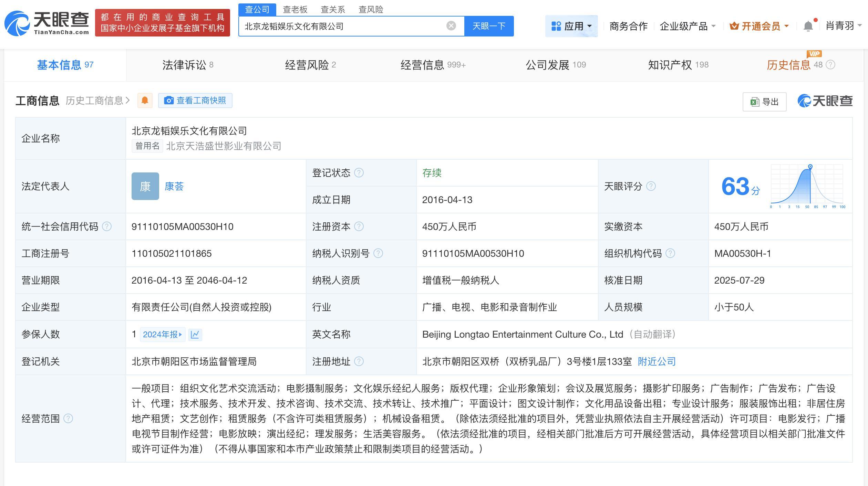Open the TianYanCha logo homepage
The image size is (868, 486).
(46, 23)
